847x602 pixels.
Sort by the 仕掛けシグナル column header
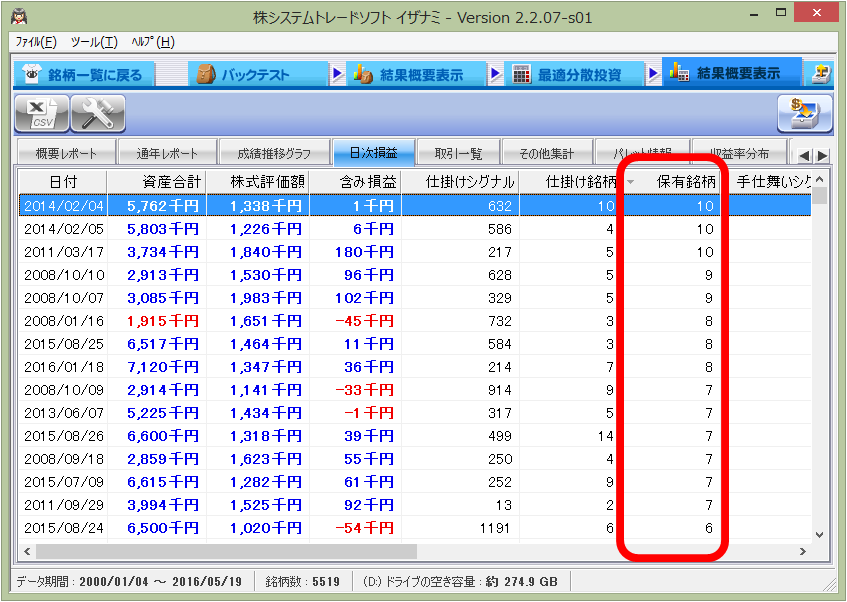pos(460,182)
